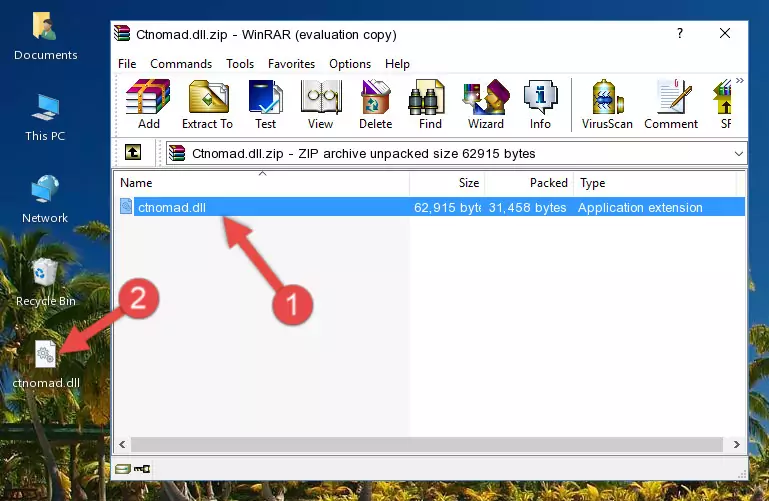Click the key password icon in status bar
The height and width of the screenshot is (501, 769).
[x=142, y=469]
